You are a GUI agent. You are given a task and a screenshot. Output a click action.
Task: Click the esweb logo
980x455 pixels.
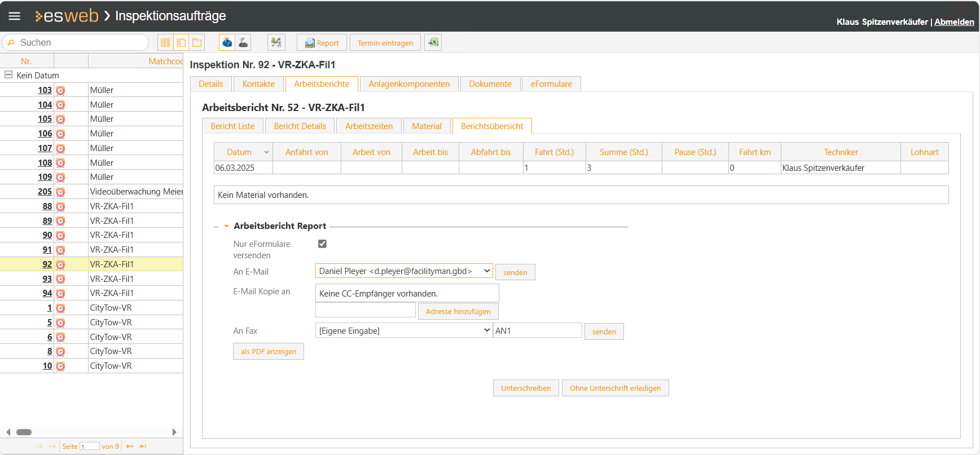click(x=67, y=16)
